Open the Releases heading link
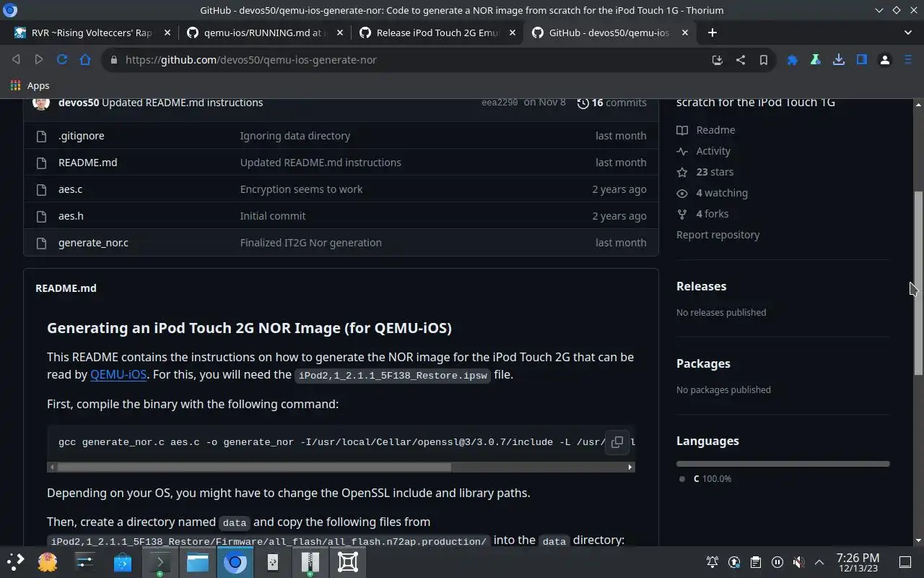The width and height of the screenshot is (924, 578). 701,286
